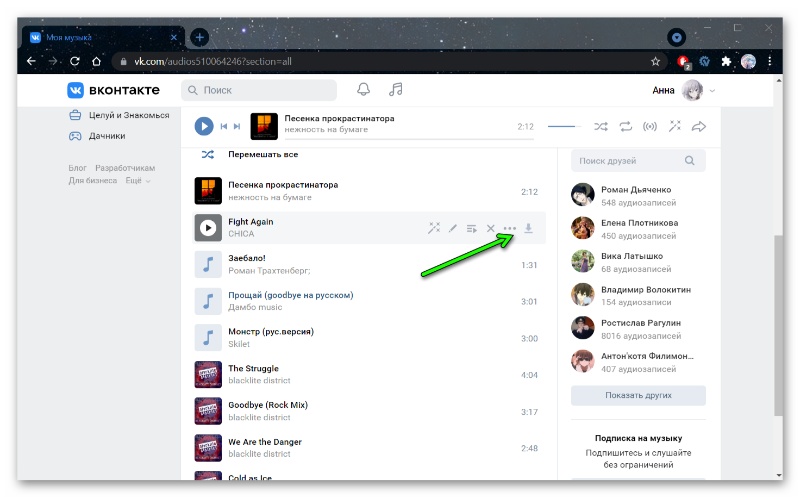Image resolution: width=800 pixels, height=498 pixels.
Task: Edit the Fight Again track with pencil icon
Action: (453, 228)
